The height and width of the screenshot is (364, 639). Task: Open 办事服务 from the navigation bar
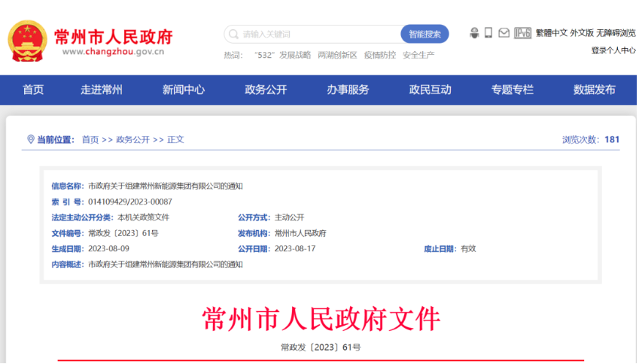(348, 89)
